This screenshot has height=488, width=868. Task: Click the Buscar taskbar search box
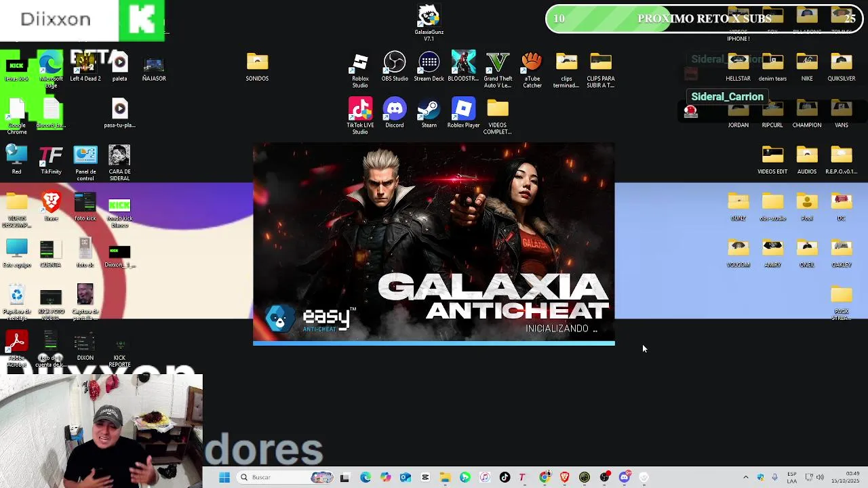tap(286, 477)
